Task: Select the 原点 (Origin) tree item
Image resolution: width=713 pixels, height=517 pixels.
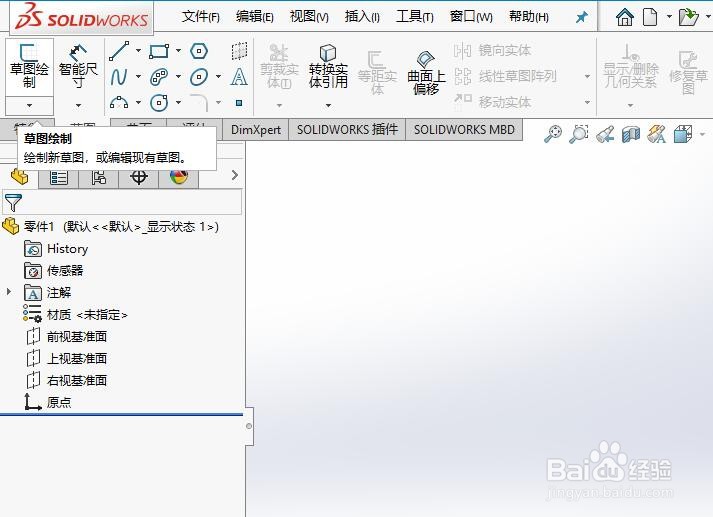Action: pos(48,402)
